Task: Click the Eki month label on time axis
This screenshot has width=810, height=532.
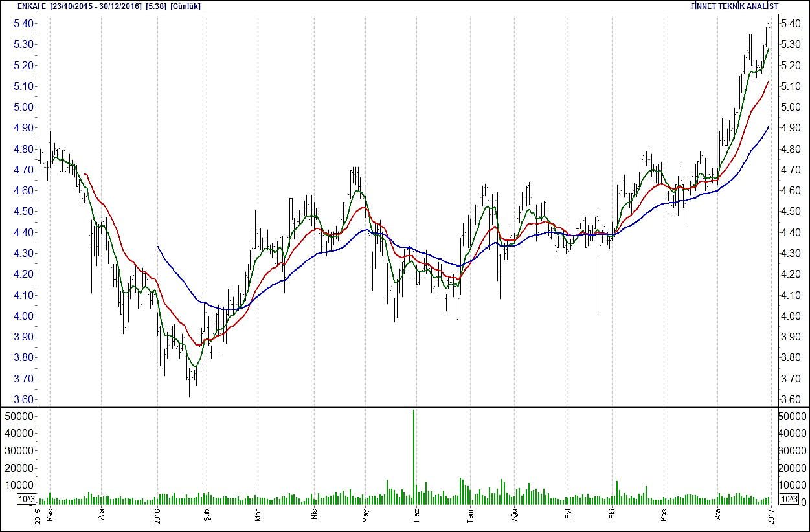Action: [x=612, y=516]
